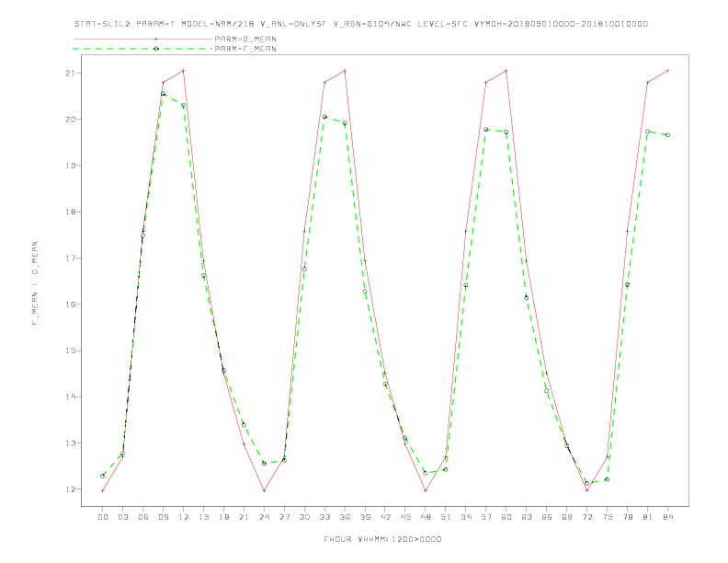Viewport: 728px width, 563px height.
Task: Click x-axis forecast hour label 78
Action: (x=628, y=517)
